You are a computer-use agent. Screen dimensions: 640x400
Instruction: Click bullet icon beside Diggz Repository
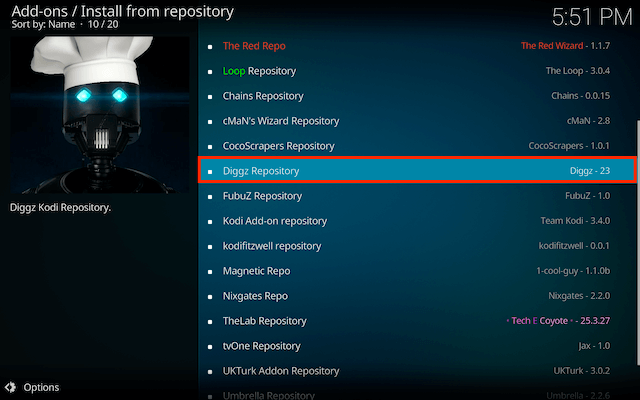coord(210,172)
